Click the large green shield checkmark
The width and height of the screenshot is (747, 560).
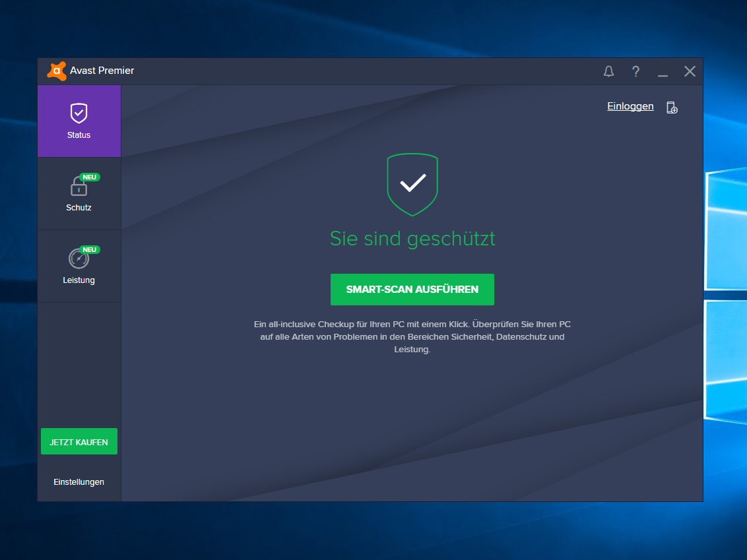[x=412, y=184]
